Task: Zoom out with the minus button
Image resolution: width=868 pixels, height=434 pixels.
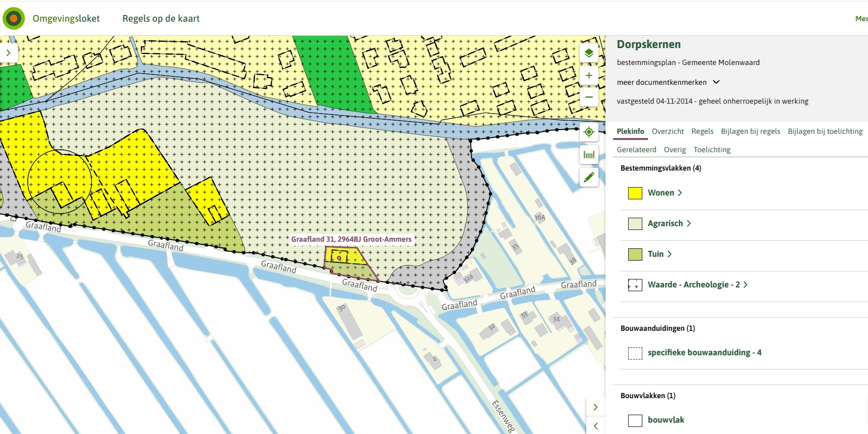Action: click(x=589, y=97)
